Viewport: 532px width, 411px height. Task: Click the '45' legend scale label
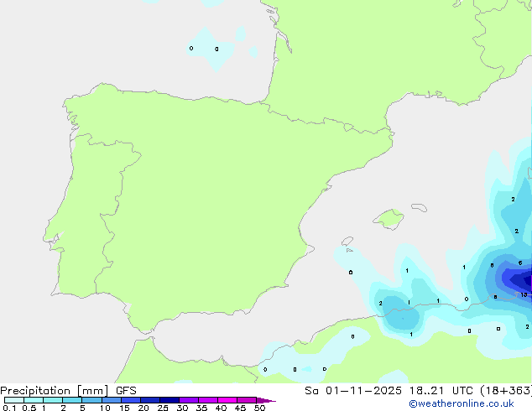(x=240, y=408)
